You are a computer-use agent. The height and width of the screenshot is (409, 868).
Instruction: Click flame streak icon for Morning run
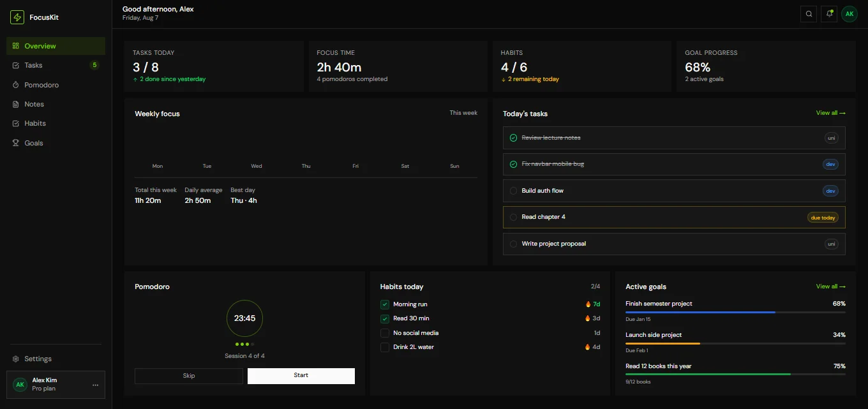588,304
